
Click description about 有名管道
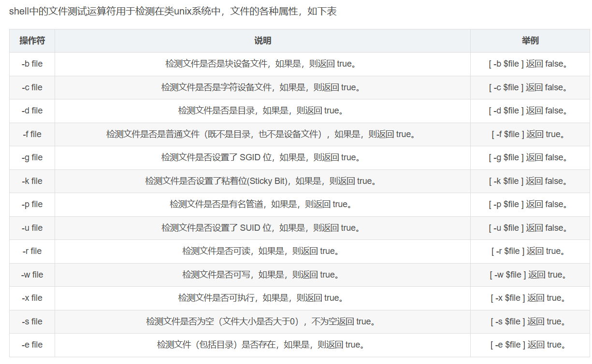[262, 204]
